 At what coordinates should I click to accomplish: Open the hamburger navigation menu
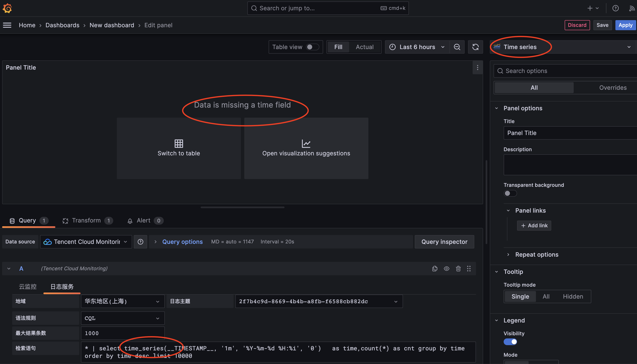coord(7,25)
